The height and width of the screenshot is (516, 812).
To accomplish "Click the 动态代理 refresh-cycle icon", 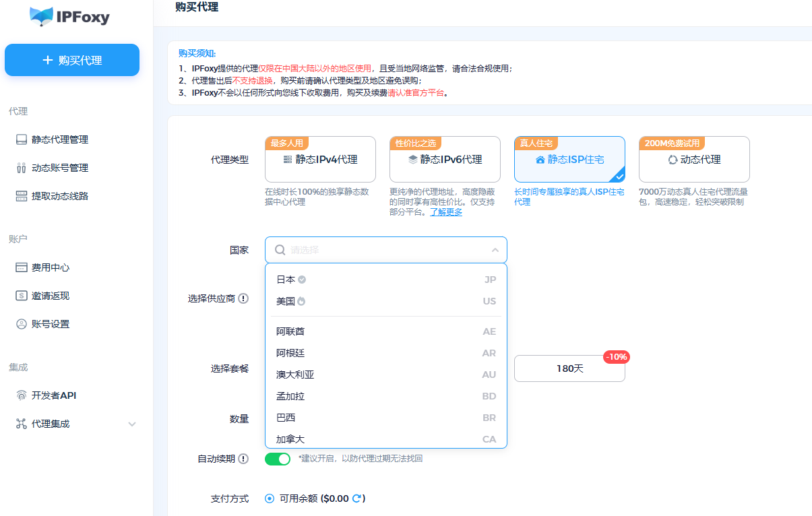I will (673, 160).
